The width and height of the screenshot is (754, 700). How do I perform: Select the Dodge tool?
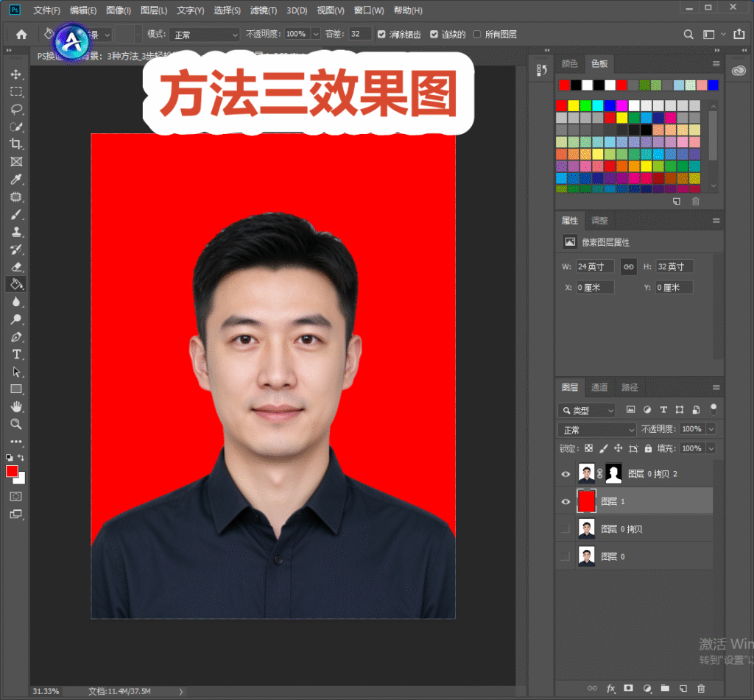coord(16,319)
